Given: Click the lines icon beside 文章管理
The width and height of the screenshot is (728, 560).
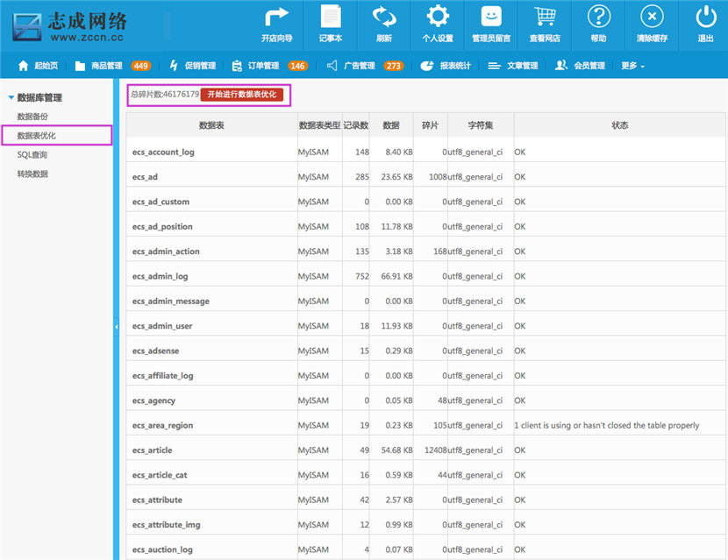Looking at the screenshot, I should point(494,66).
